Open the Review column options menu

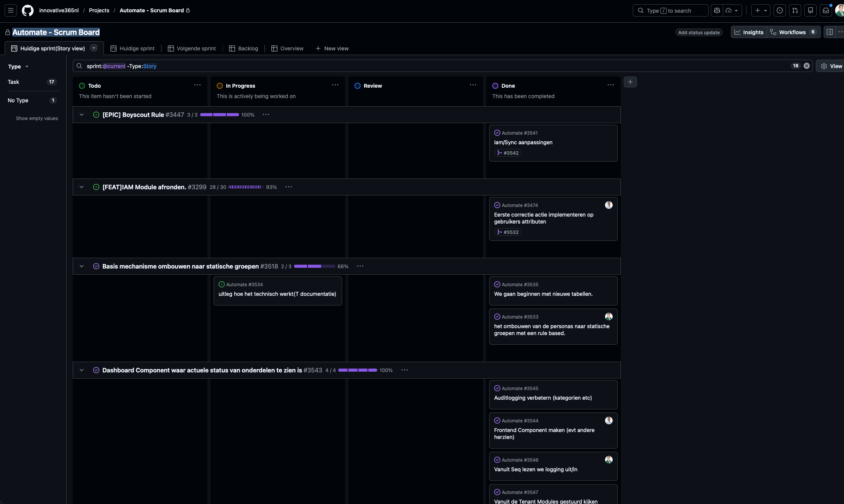point(473,85)
